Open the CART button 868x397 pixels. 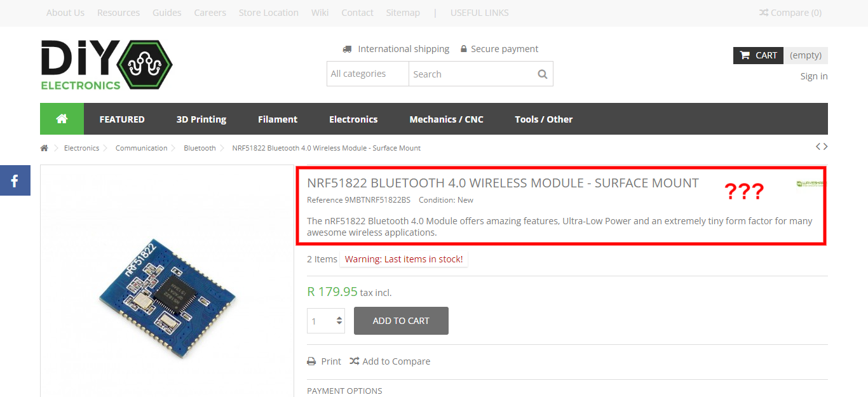pyautogui.click(x=759, y=55)
